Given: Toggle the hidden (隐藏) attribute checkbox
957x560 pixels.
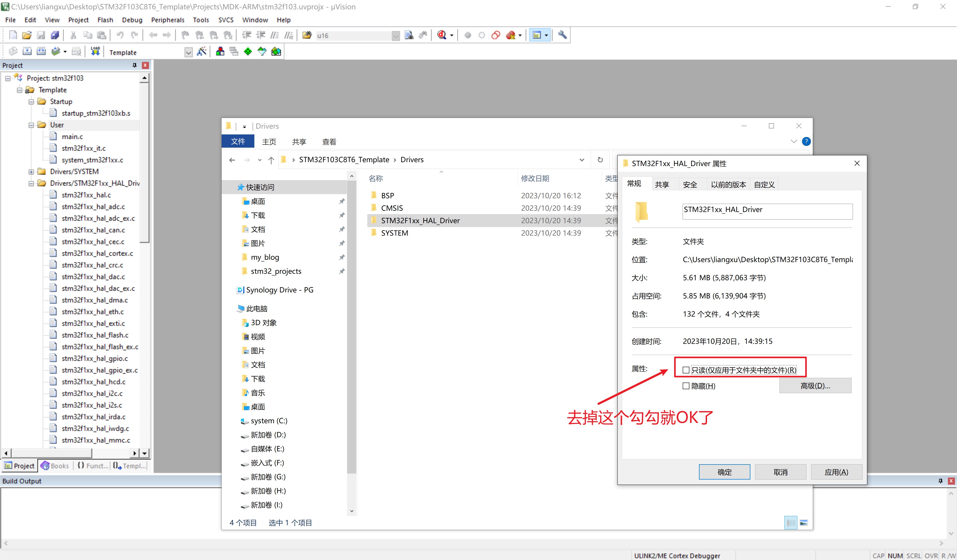Looking at the screenshot, I should (x=686, y=386).
